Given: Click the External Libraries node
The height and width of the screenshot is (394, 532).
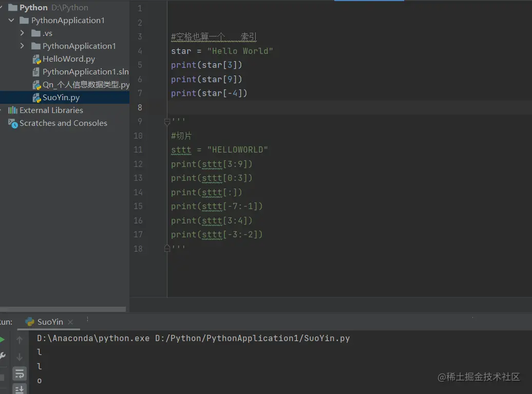Looking at the screenshot, I should [51, 110].
